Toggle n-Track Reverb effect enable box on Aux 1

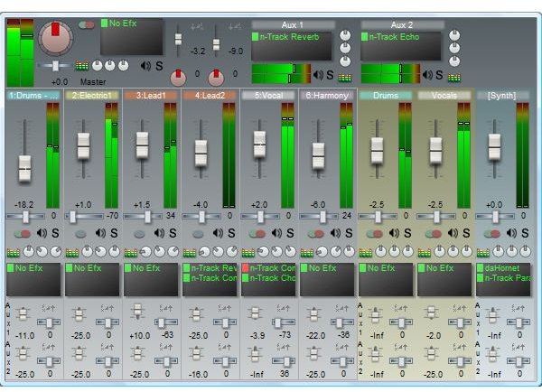click(255, 37)
